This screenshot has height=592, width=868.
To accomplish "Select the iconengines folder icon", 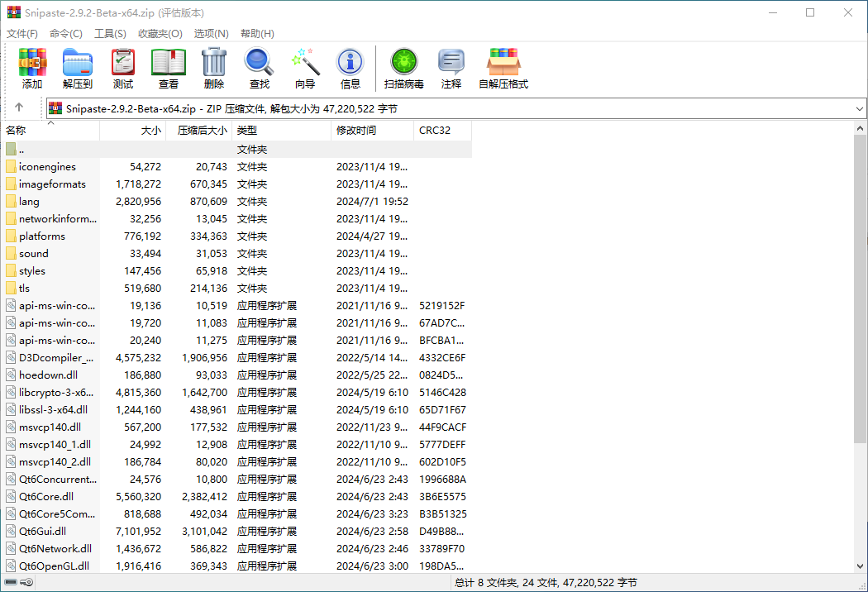I will 11,167.
